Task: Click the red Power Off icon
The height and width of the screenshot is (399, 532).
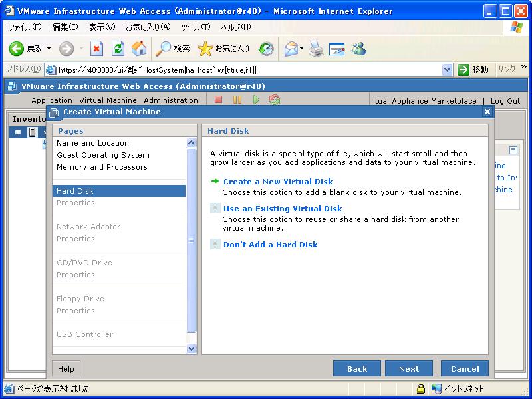Action: [219, 100]
